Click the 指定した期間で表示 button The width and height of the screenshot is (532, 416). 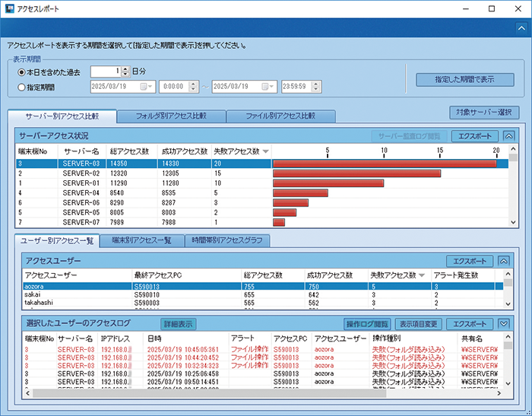point(465,80)
